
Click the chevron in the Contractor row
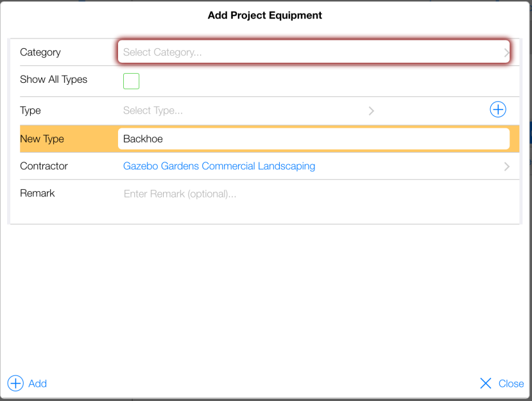(x=506, y=166)
